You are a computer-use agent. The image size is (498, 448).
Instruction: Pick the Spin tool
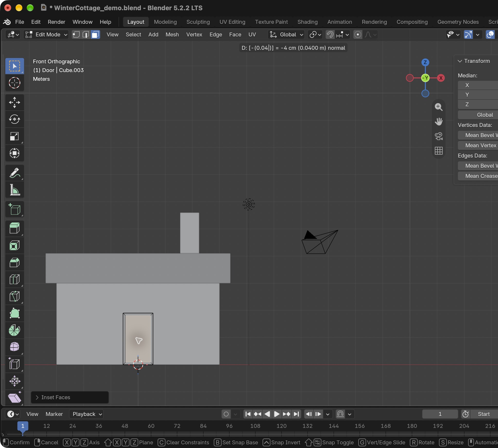click(15, 330)
